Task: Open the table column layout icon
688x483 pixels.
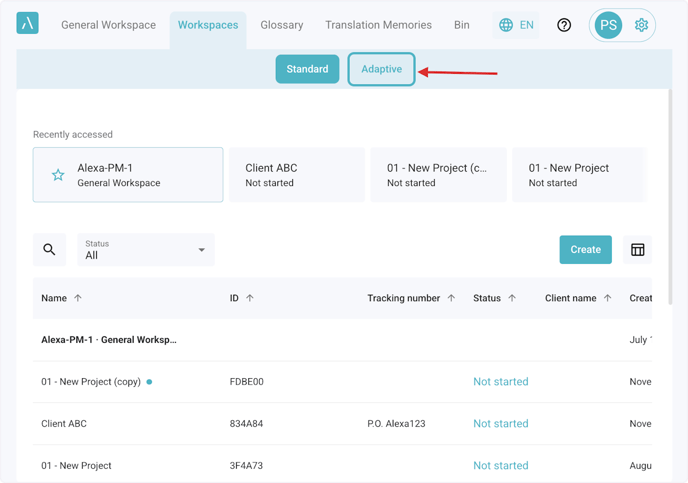Action: tap(637, 249)
